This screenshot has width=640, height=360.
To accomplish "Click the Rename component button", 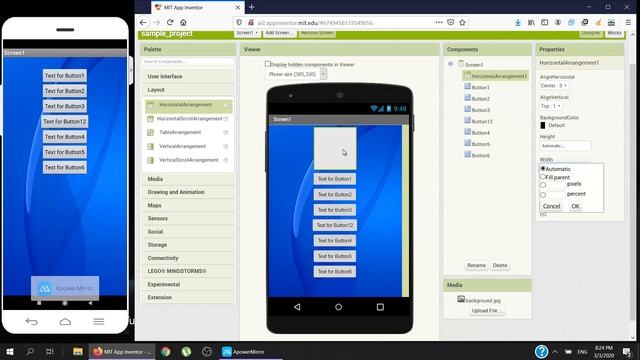I will coord(476,265).
